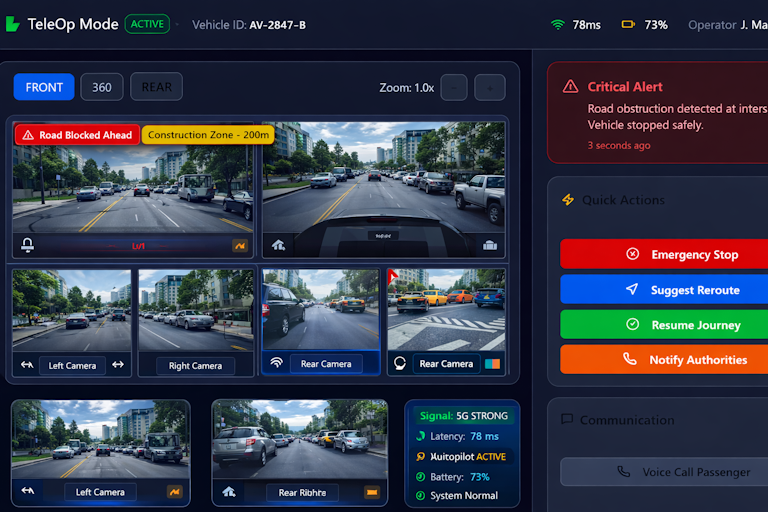Click the green Battery status icon in the status panel
This screenshot has width=768, height=512.
point(420,477)
